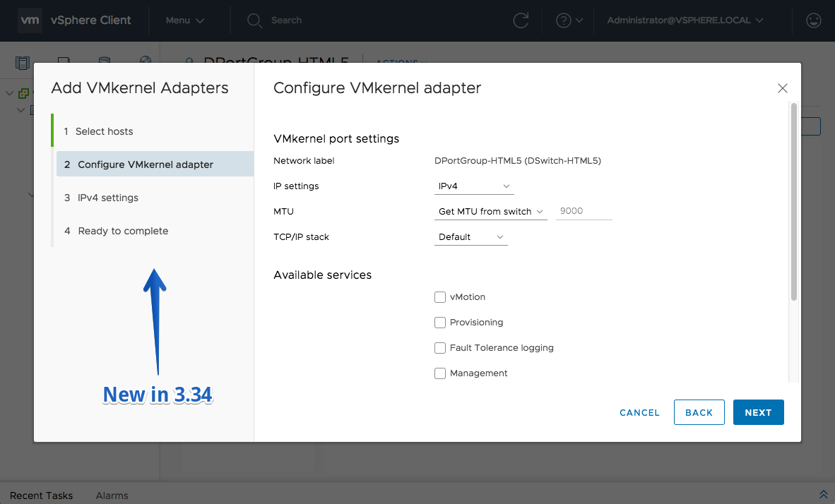Open the IP settings IPv4 dropdown
The image size is (835, 504).
(474, 186)
